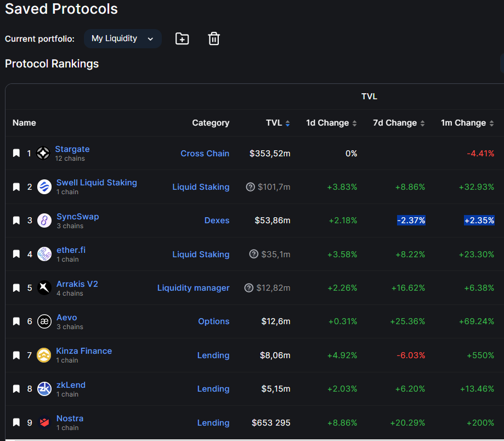Viewport: 504px width, 441px height.
Task: Click the $353,52m TVL value for Stargate
Action: tap(270, 154)
